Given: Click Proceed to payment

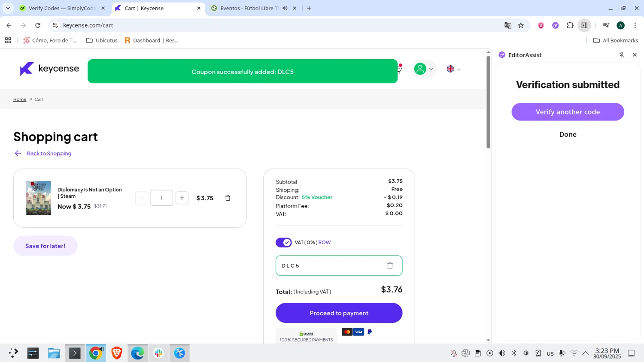Looking at the screenshot, I should pos(339,313).
